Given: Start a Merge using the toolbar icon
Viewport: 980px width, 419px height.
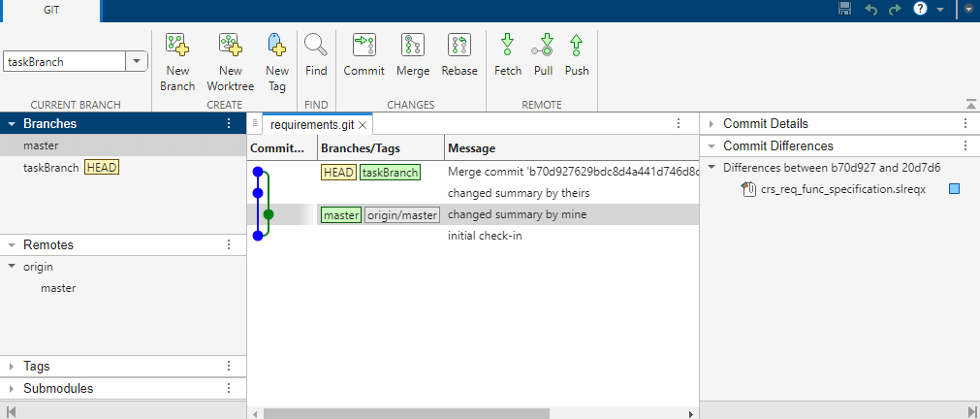Looking at the screenshot, I should coord(413,45).
